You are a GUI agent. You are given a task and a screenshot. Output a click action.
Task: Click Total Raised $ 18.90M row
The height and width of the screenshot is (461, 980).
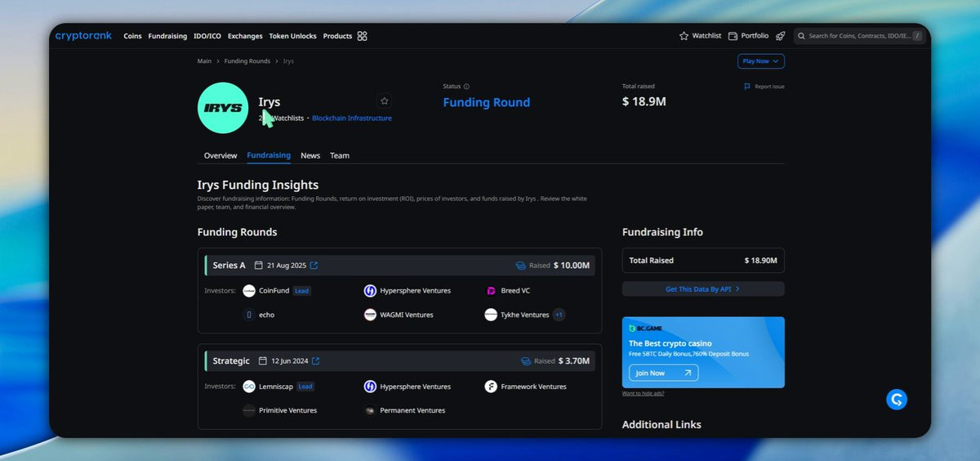tap(703, 261)
